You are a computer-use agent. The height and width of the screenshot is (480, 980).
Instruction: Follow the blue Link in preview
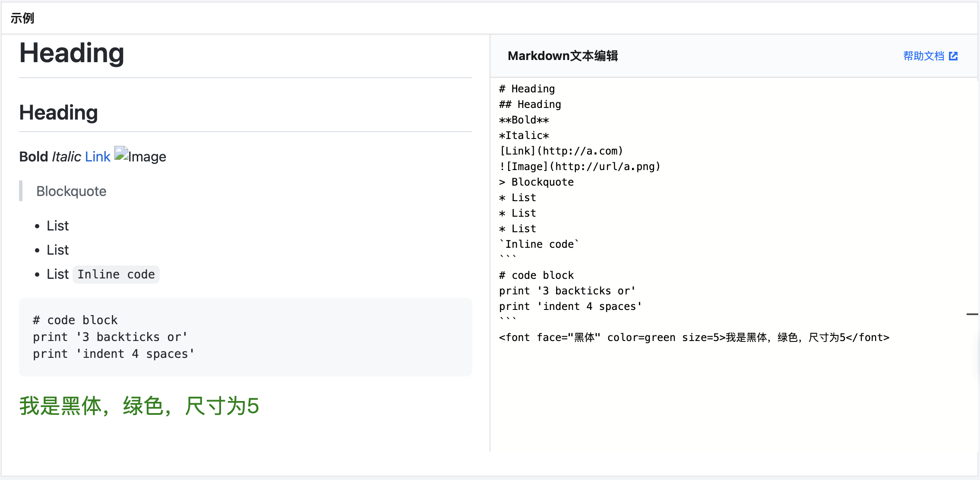click(x=98, y=156)
